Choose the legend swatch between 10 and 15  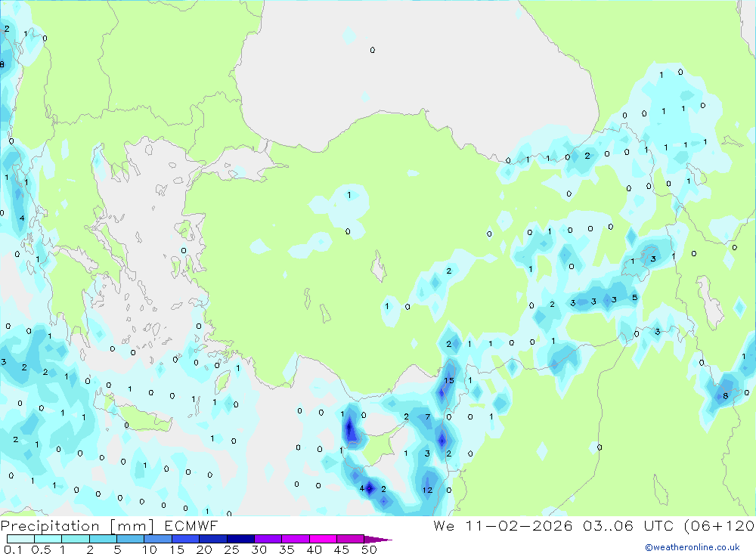[158, 539]
